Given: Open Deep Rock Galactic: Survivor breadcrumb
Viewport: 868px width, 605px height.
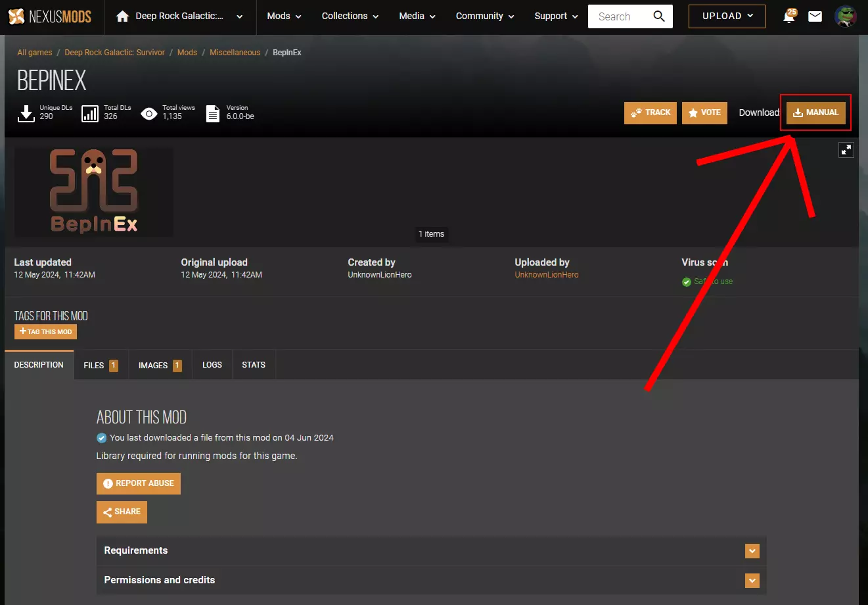Looking at the screenshot, I should coord(115,53).
